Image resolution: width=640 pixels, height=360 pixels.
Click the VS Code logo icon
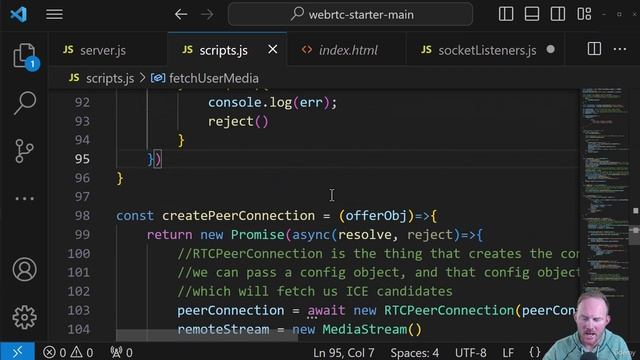(18, 14)
